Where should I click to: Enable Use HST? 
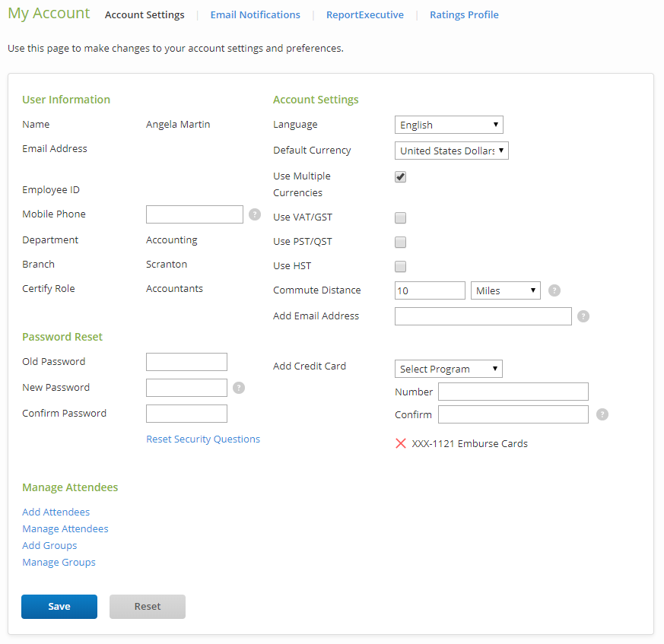coord(400,266)
